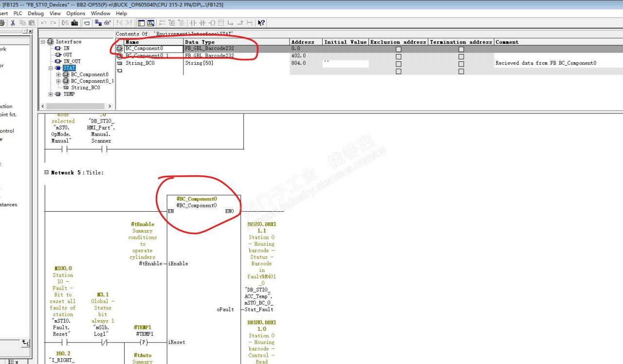This screenshot has height=364, width=623.
Task: Expand BC_Component0 in the interface tree
Action: click(x=58, y=74)
